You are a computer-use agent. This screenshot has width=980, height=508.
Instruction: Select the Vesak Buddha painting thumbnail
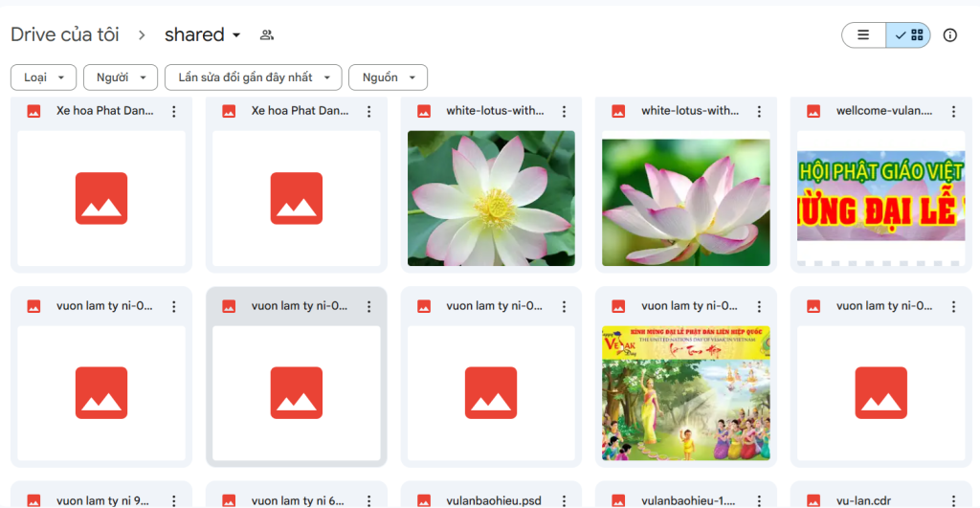(685, 393)
